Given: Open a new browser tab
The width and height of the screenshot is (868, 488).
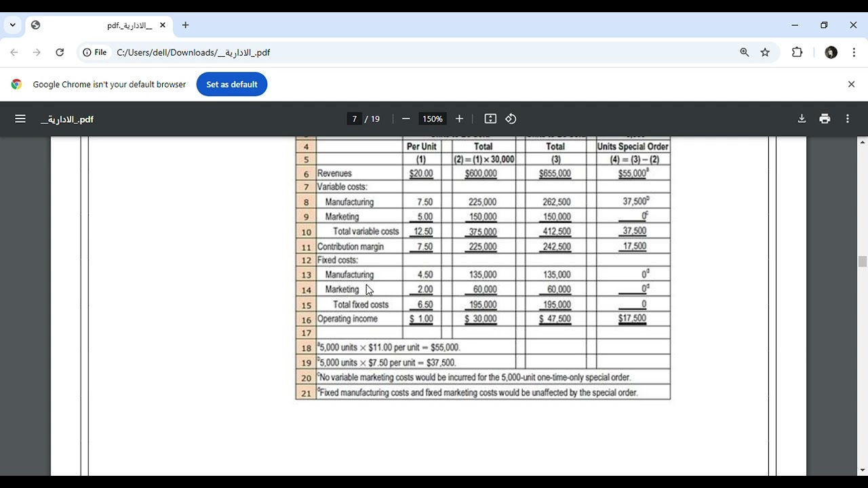Looking at the screenshot, I should 185,25.
